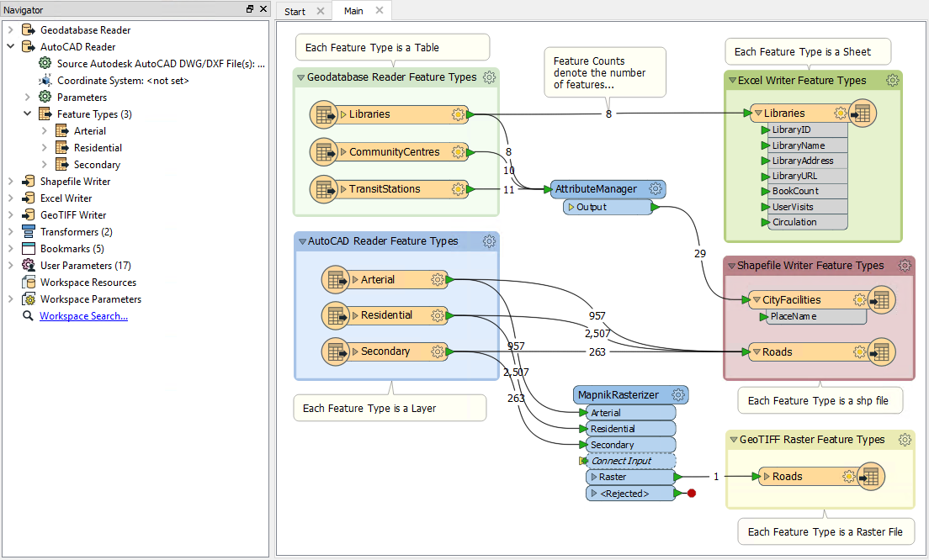Click Excel Libraries writer table icon
The width and height of the screenshot is (929, 560).
click(x=862, y=113)
